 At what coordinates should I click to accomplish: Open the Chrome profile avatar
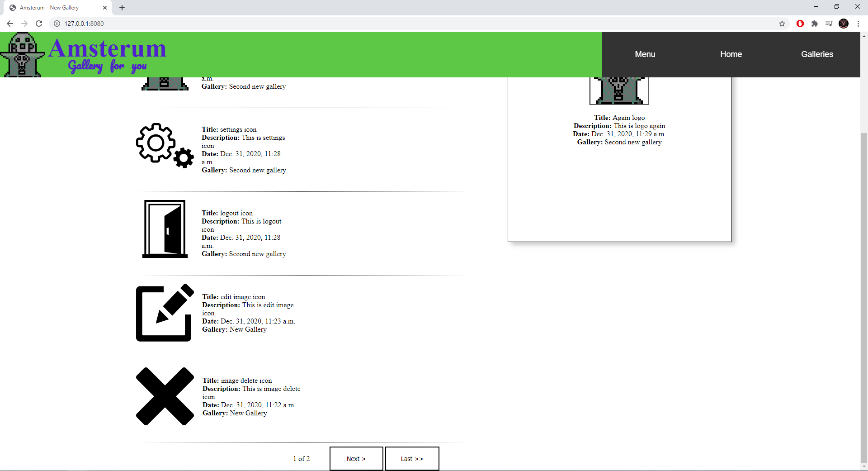(x=844, y=24)
